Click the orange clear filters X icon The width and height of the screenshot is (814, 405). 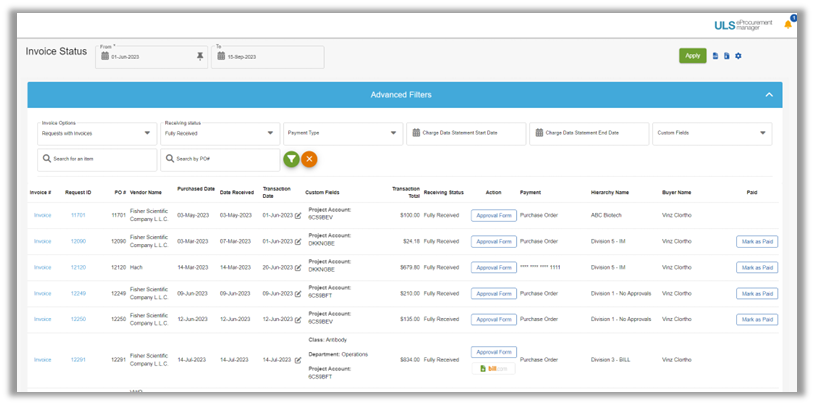point(310,159)
